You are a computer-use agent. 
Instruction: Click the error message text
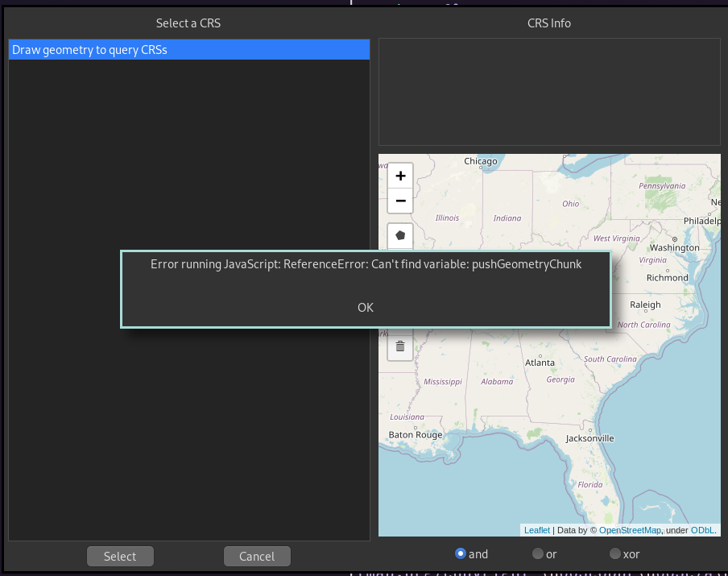[x=366, y=264]
